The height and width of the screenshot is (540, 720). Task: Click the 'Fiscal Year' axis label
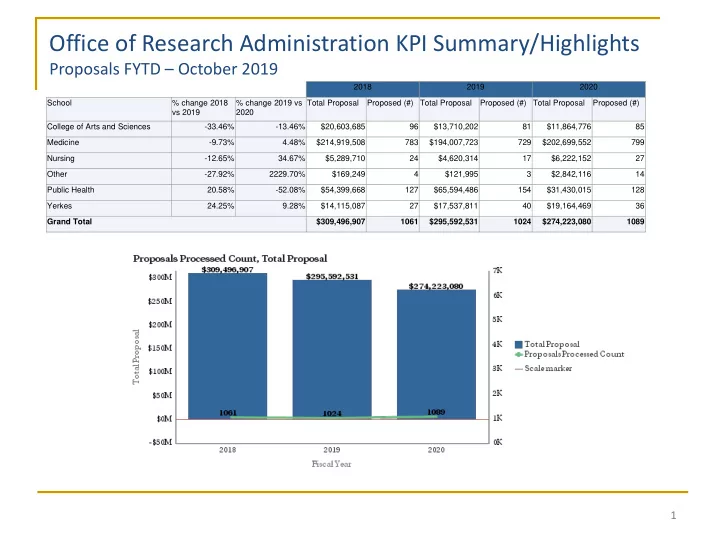click(332, 464)
